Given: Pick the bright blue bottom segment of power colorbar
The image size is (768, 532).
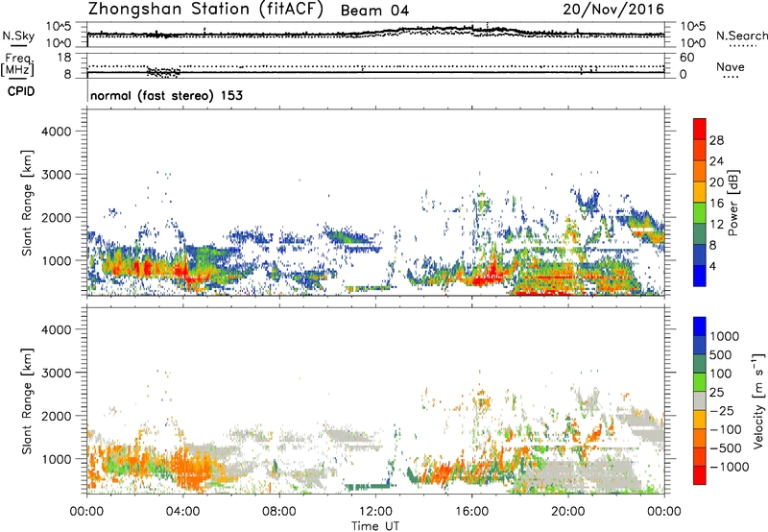Looking at the screenshot, I should (700, 276).
